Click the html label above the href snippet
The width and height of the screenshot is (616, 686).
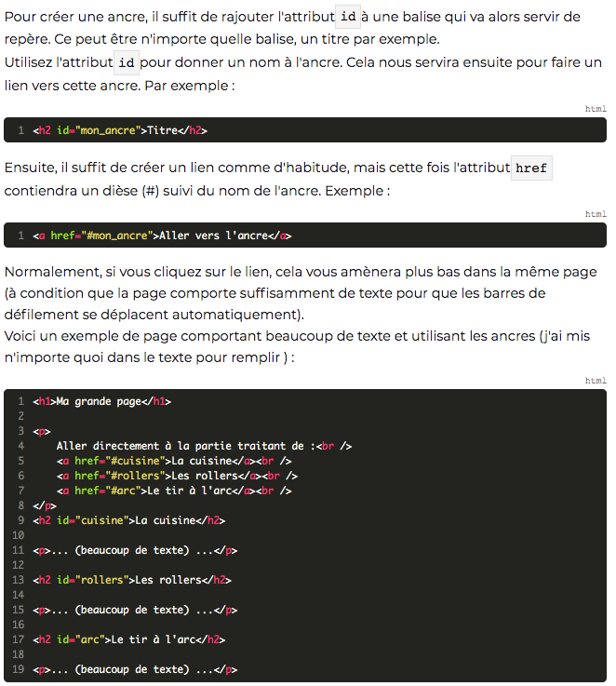click(596, 213)
